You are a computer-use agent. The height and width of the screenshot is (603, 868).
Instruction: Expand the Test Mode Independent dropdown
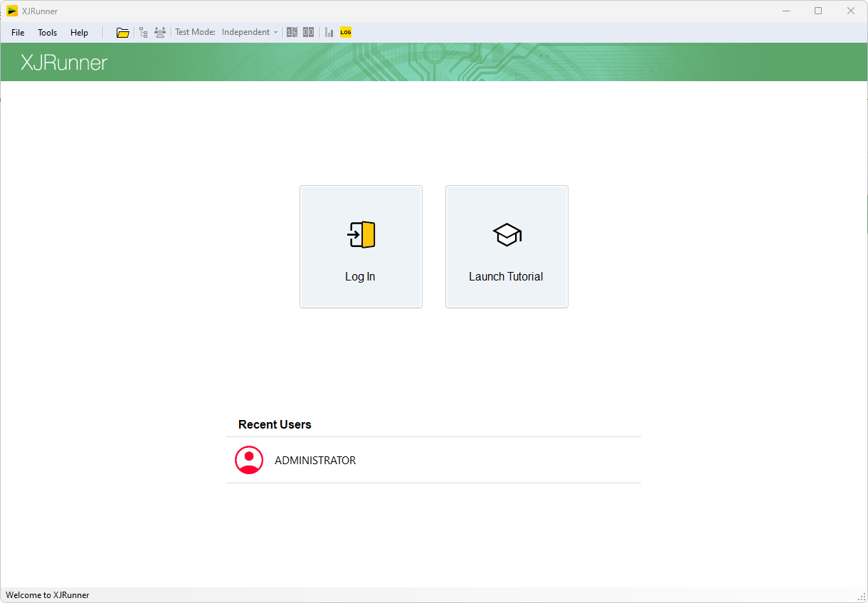coord(250,32)
